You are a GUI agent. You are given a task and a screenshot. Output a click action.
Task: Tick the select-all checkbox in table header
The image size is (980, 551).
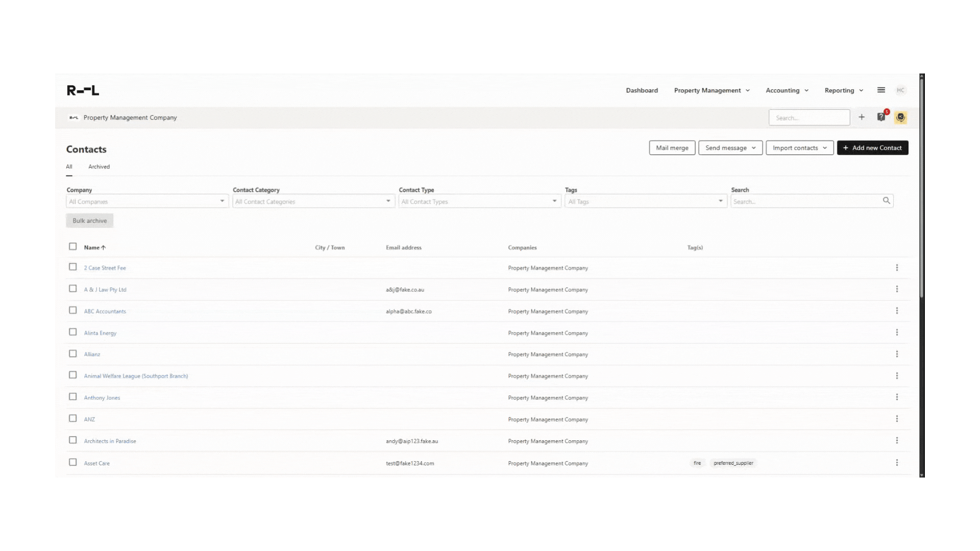[x=73, y=247]
